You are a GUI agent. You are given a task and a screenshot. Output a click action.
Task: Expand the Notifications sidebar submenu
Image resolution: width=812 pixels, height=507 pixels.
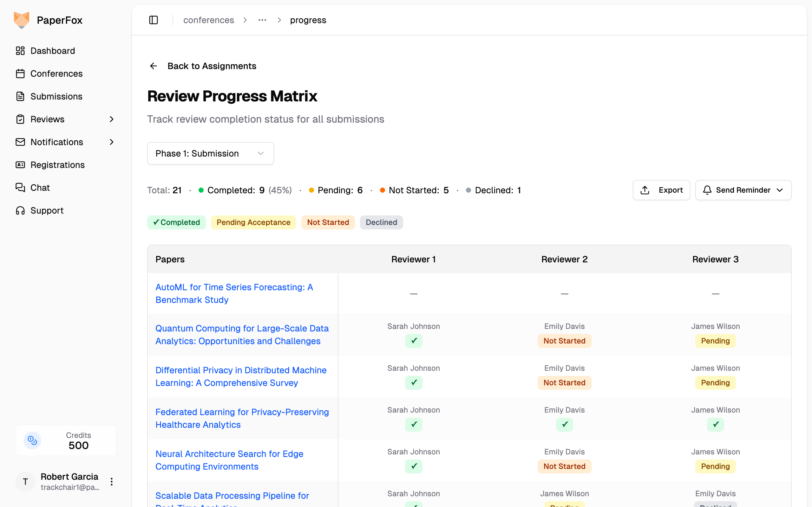pos(111,142)
